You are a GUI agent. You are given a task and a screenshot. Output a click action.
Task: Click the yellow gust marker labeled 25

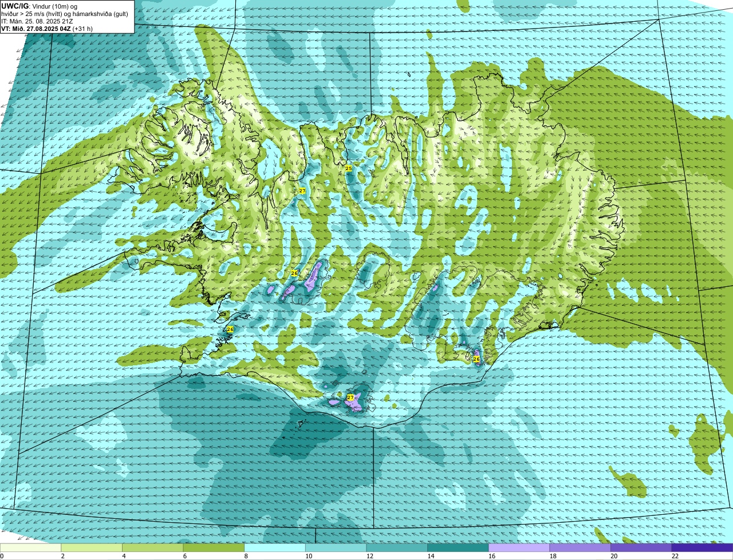point(348,168)
